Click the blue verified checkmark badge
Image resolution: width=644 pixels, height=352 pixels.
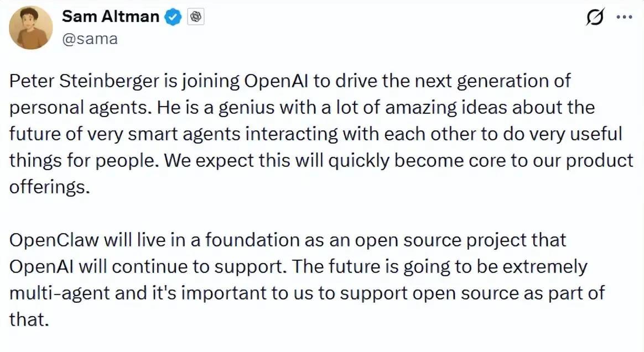173,17
